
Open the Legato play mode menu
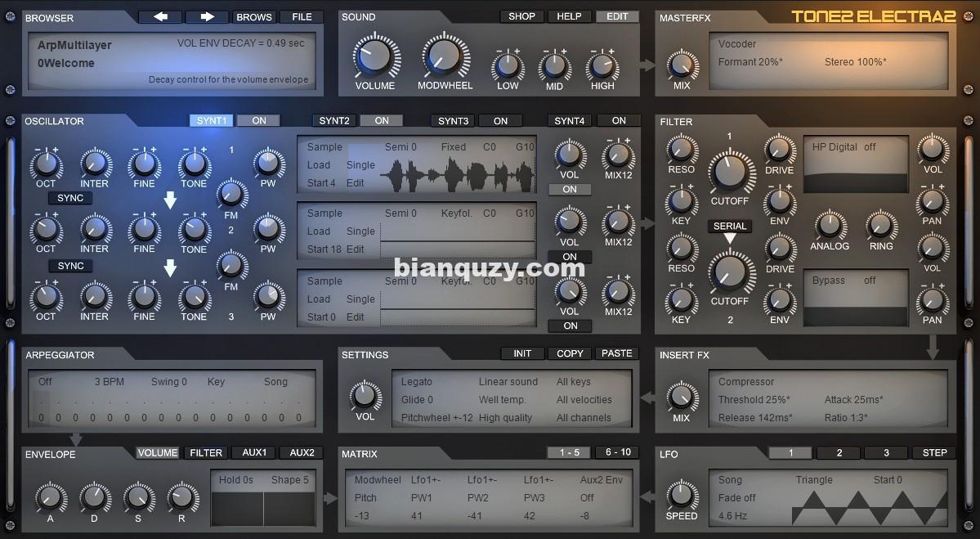[x=416, y=382]
